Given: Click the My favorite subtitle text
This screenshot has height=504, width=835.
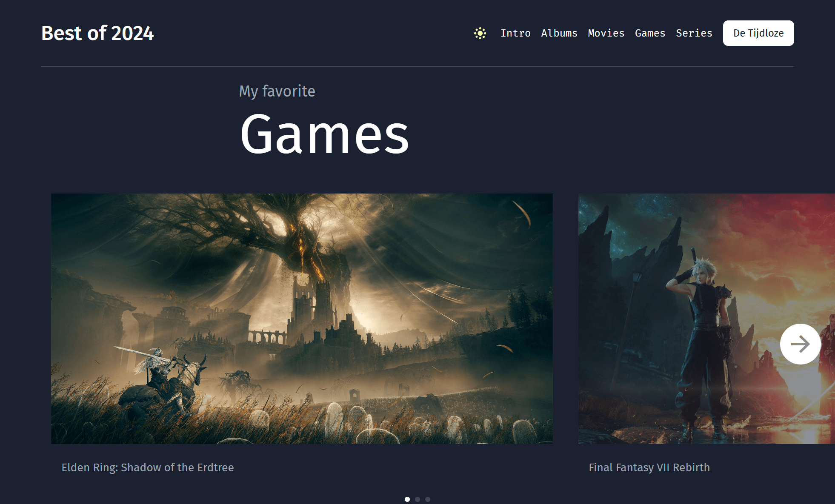Looking at the screenshot, I should [277, 91].
